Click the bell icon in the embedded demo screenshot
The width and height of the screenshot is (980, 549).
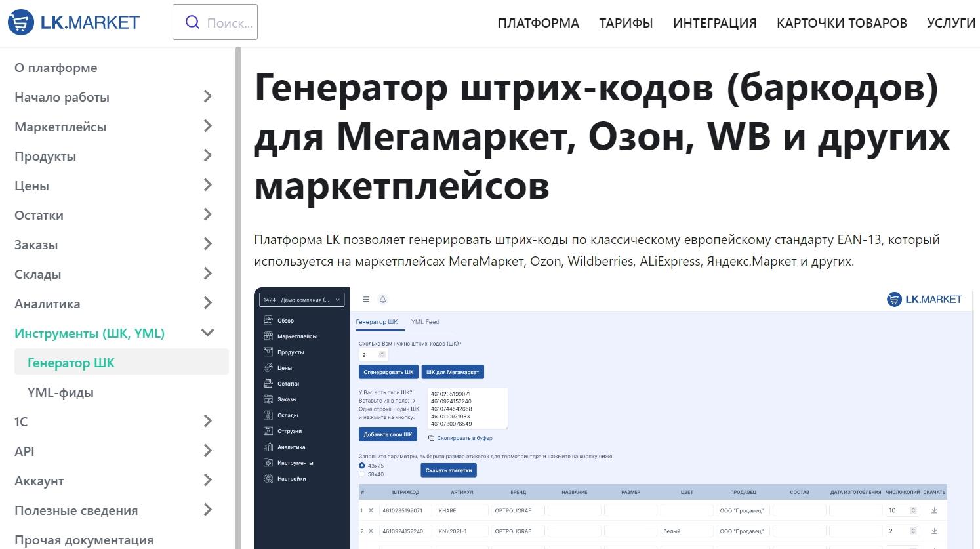click(383, 299)
